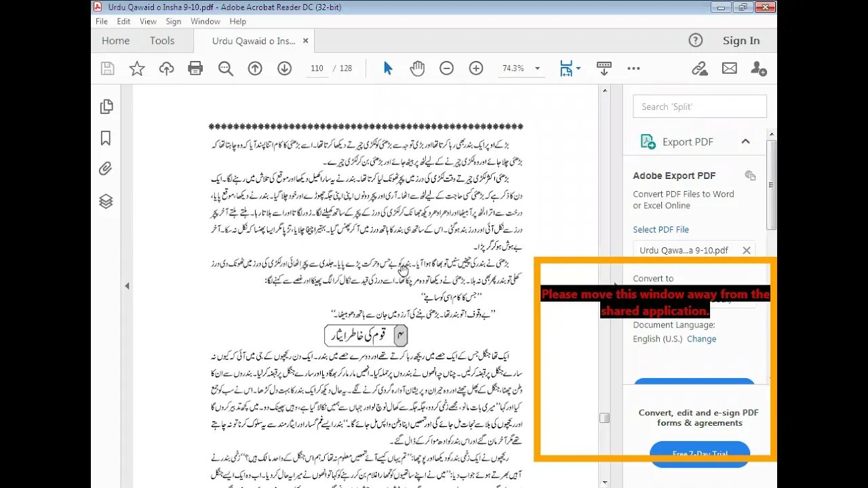Open Window menu
Screen dimensions: 868x488
pos(205,22)
